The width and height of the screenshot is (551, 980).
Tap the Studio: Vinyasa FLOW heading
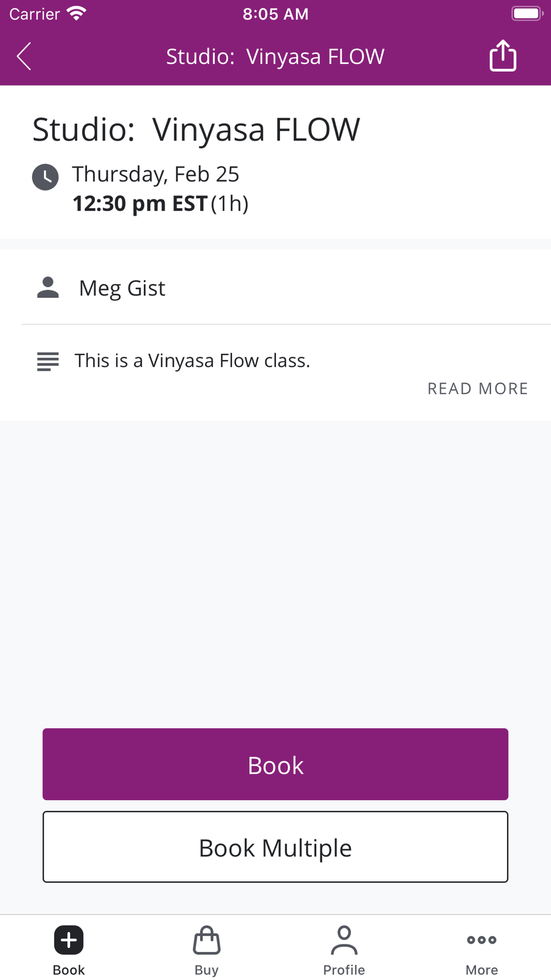point(196,130)
